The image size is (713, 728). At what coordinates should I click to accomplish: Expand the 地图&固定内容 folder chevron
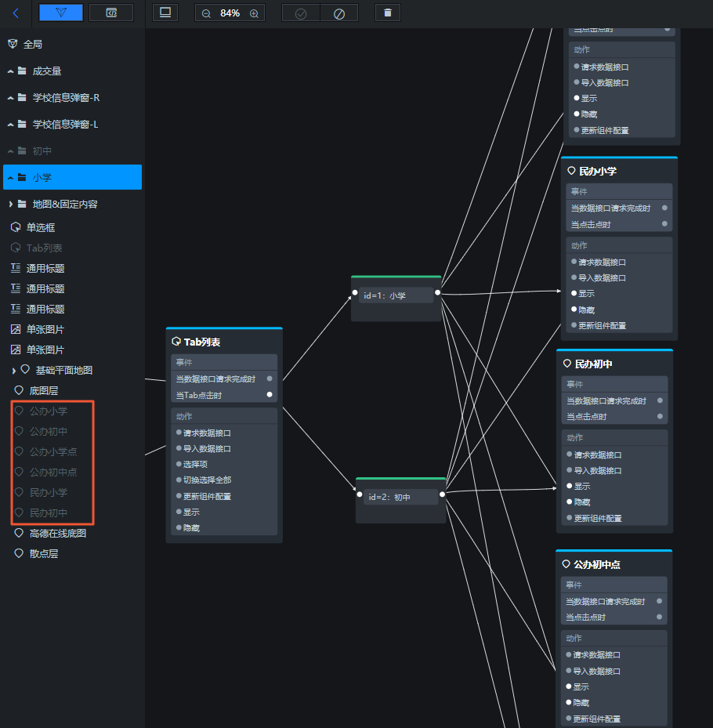[11, 205]
